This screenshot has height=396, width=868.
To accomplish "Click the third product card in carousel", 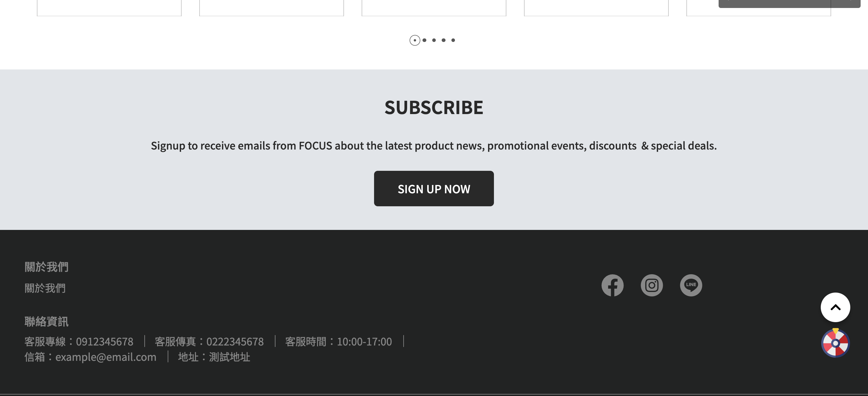I will (434, 8).
